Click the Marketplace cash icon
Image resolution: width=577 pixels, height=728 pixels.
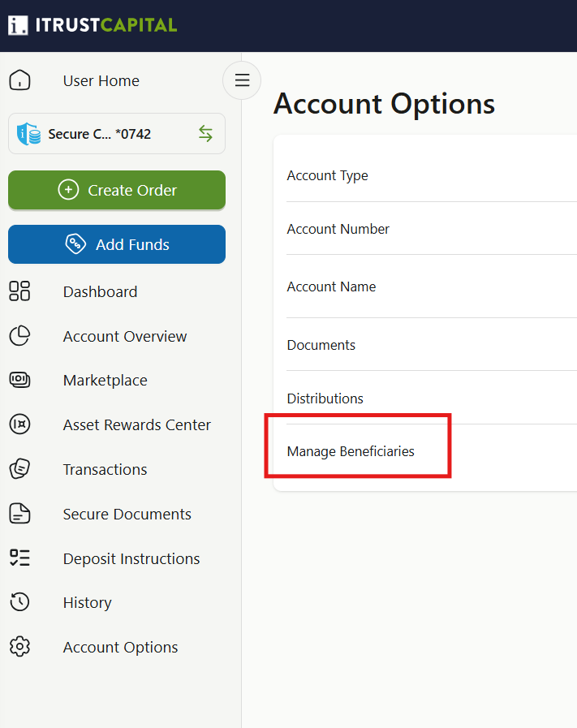[x=19, y=380]
